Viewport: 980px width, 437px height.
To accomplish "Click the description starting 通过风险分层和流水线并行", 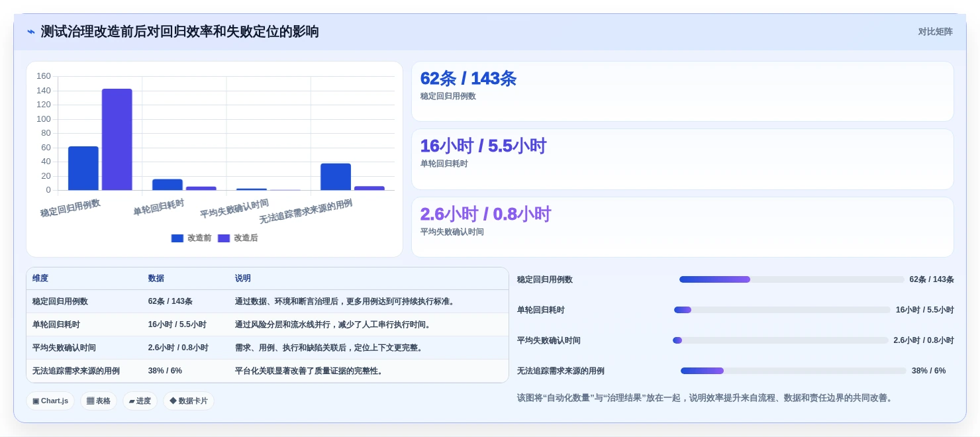I will 334,324.
